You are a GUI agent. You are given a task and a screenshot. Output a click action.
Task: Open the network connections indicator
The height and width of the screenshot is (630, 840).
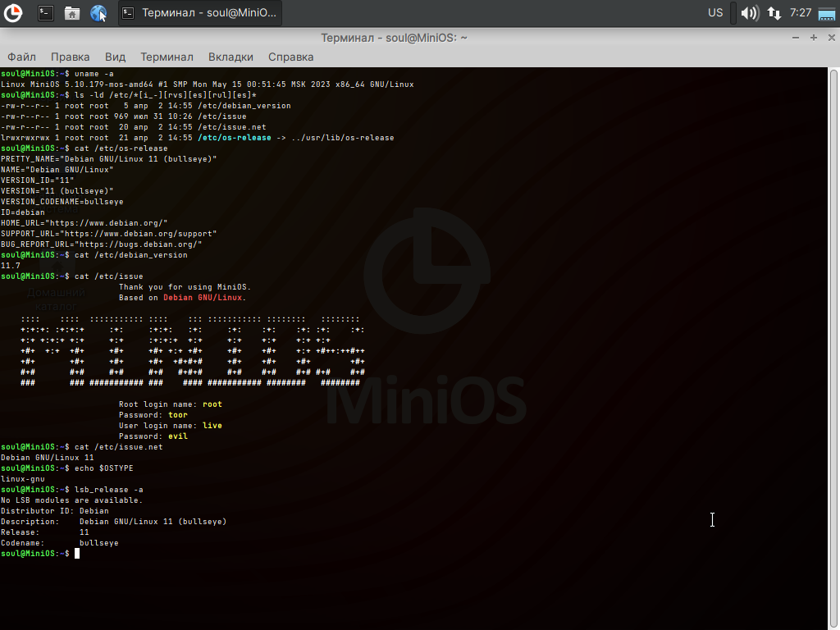[x=774, y=13]
